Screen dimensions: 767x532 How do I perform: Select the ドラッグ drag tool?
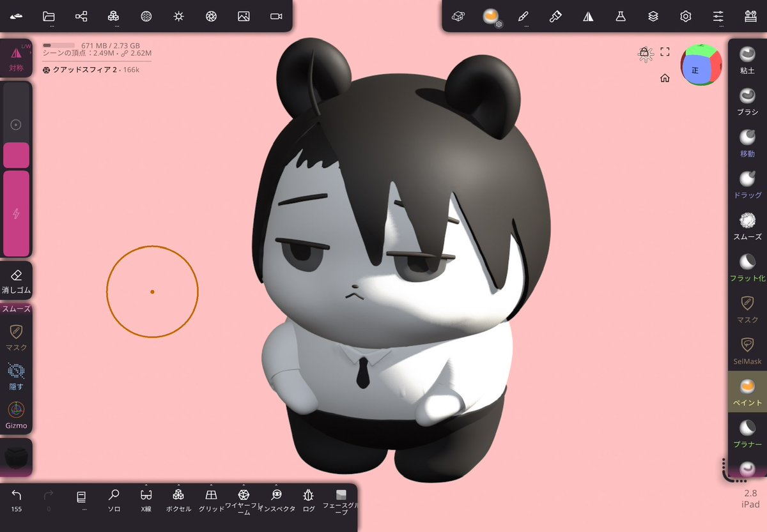(x=747, y=184)
